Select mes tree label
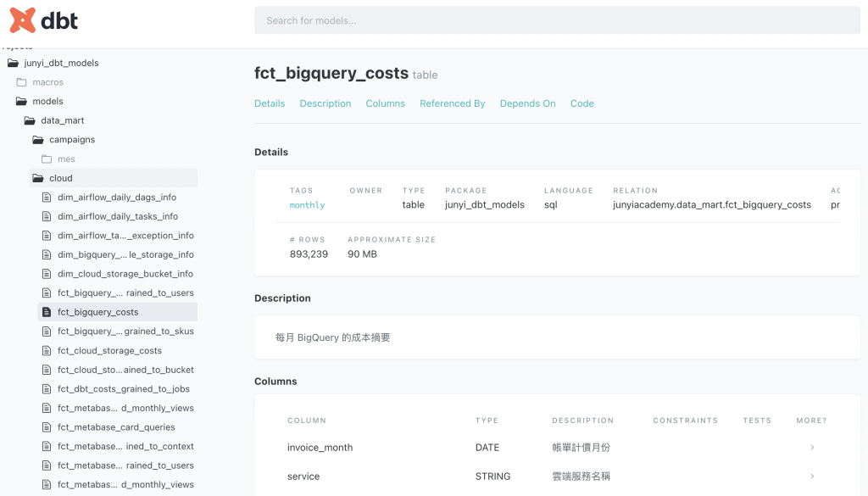This screenshot has height=496, width=868. click(66, 159)
